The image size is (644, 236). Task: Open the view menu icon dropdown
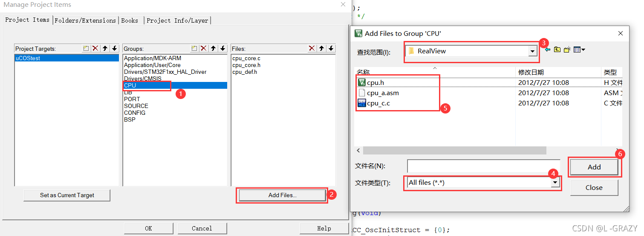coord(579,50)
